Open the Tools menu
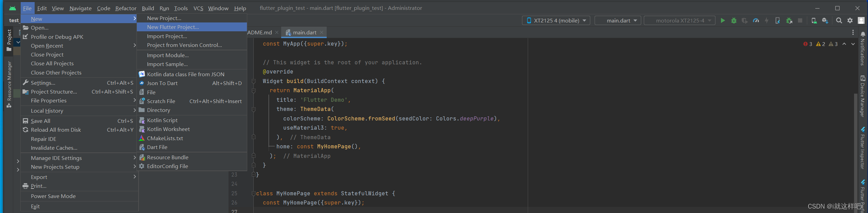The height and width of the screenshot is (213, 868). click(181, 8)
